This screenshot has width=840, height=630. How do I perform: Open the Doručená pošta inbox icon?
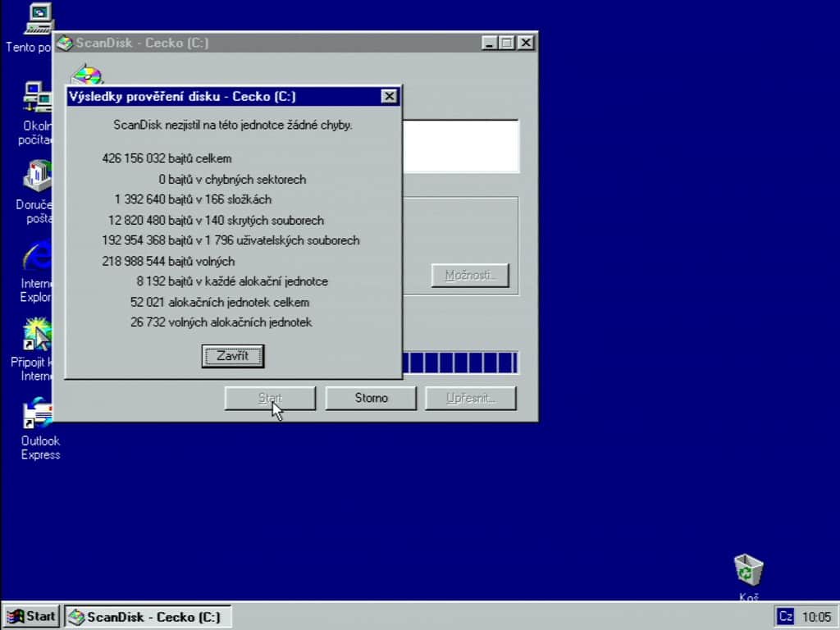click(38, 176)
